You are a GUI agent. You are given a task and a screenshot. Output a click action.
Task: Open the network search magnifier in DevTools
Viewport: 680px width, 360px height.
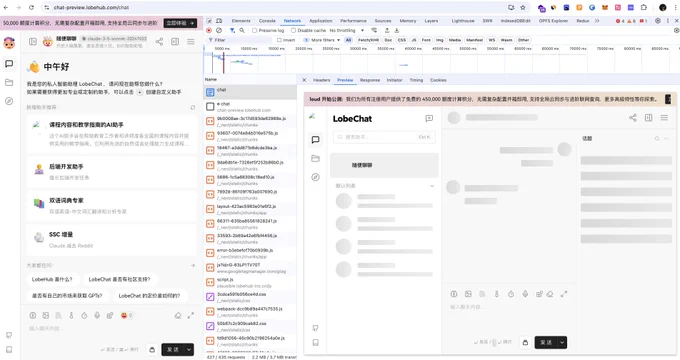click(242, 30)
